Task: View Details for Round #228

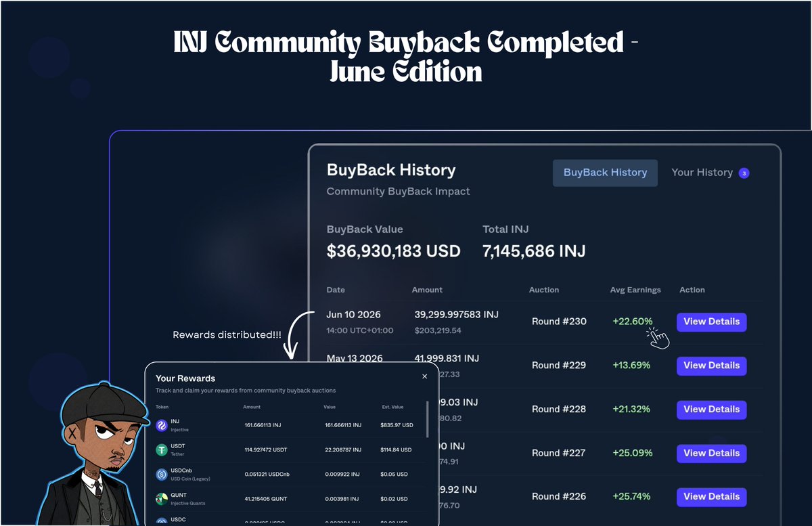Action: 711,410
